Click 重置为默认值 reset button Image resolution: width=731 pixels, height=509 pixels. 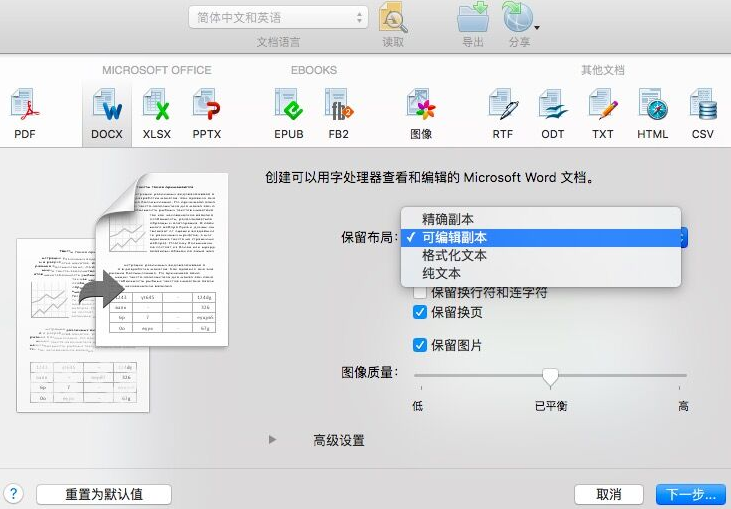click(x=104, y=494)
